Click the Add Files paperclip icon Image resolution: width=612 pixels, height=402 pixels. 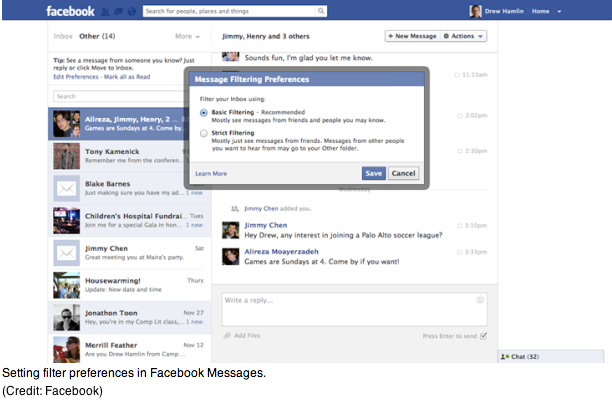click(227, 335)
